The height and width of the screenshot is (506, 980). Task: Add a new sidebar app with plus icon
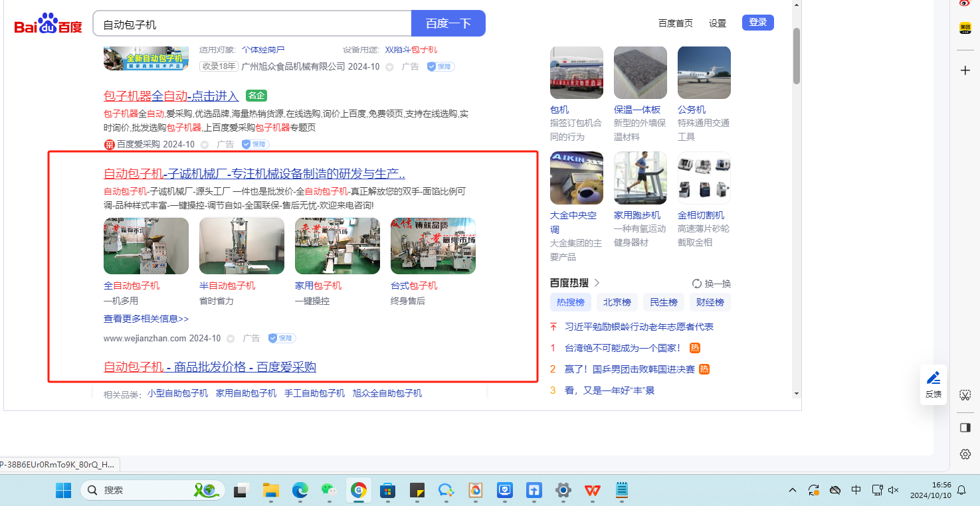click(965, 70)
